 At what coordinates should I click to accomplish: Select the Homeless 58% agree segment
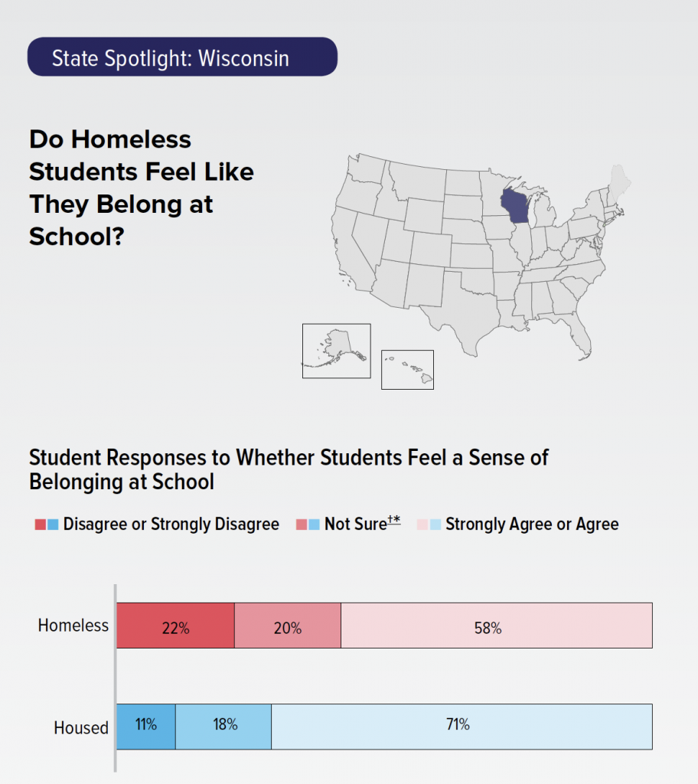click(x=497, y=626)
